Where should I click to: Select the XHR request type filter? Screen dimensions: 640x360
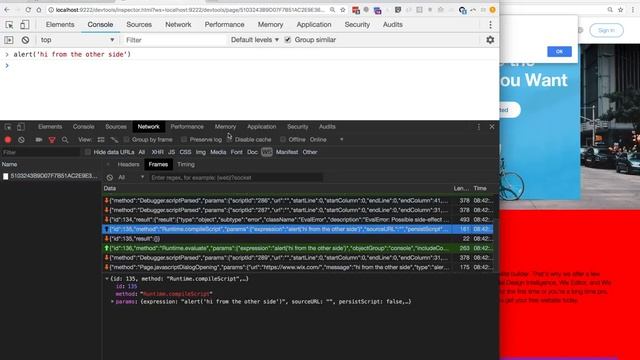[x=157, y=152]
